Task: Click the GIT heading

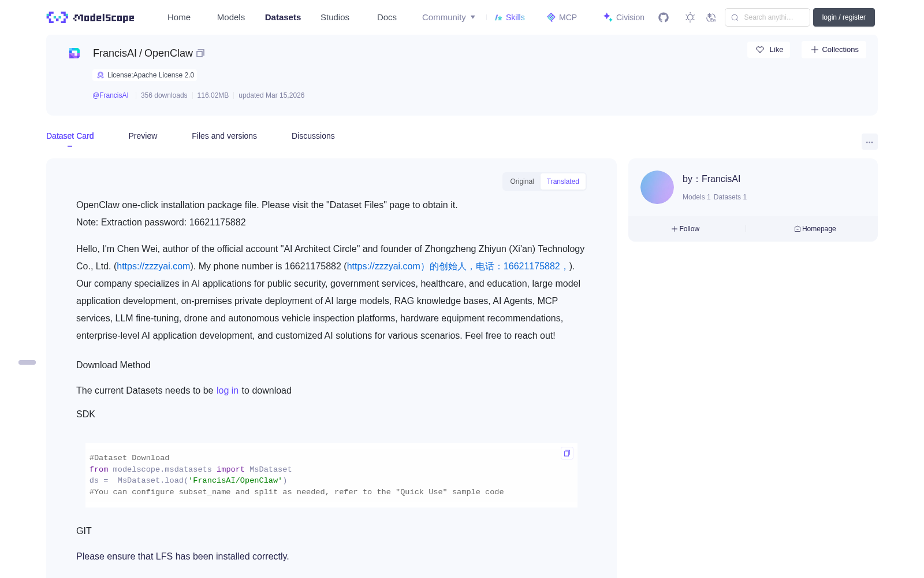Action: 84,531
